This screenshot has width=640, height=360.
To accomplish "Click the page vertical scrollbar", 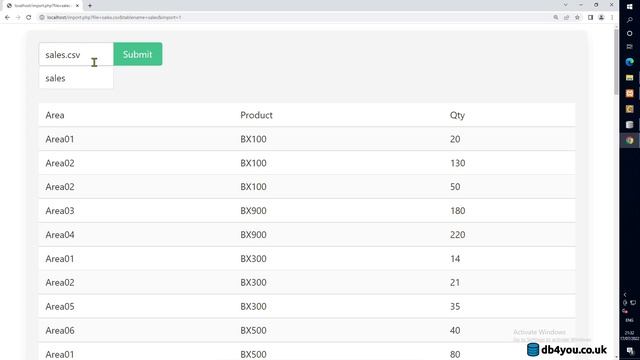I will pyautogui.click(x=616, y=61).
